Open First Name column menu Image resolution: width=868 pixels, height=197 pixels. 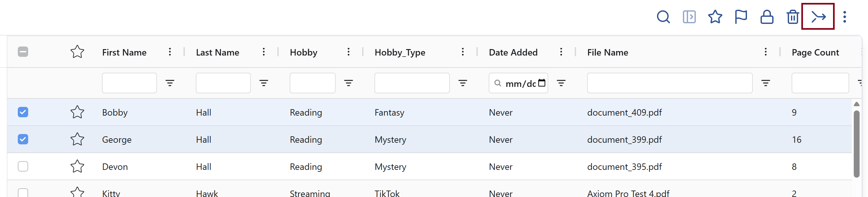click(x=170, y=52)
